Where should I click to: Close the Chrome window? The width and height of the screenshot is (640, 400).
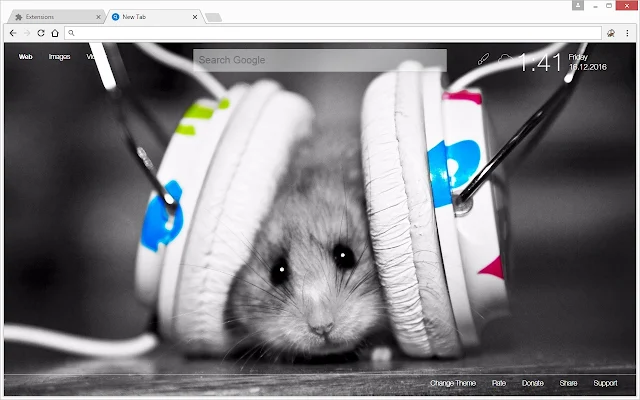(x=627, y=6)
